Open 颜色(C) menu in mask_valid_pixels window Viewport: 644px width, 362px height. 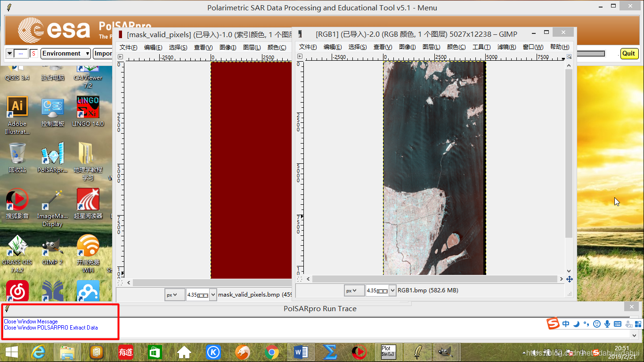tap(277, 48)
